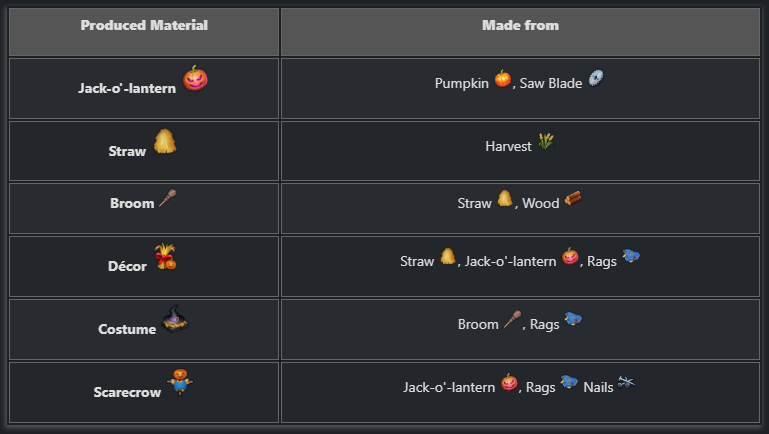This screenshot has height=434, width=769.
Task: Click the Pumpkin icon
Action: point(502,78)
